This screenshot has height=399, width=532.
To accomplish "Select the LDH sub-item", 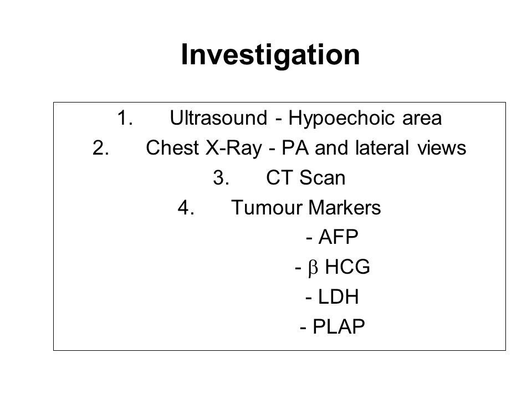I will (x=332, y=296).
